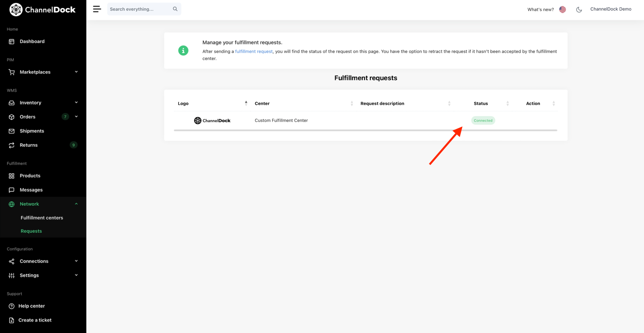The height and width of the screenshot is (333, 644).
Task: Click the Products grid icon
Action: (x=11, y=176)
